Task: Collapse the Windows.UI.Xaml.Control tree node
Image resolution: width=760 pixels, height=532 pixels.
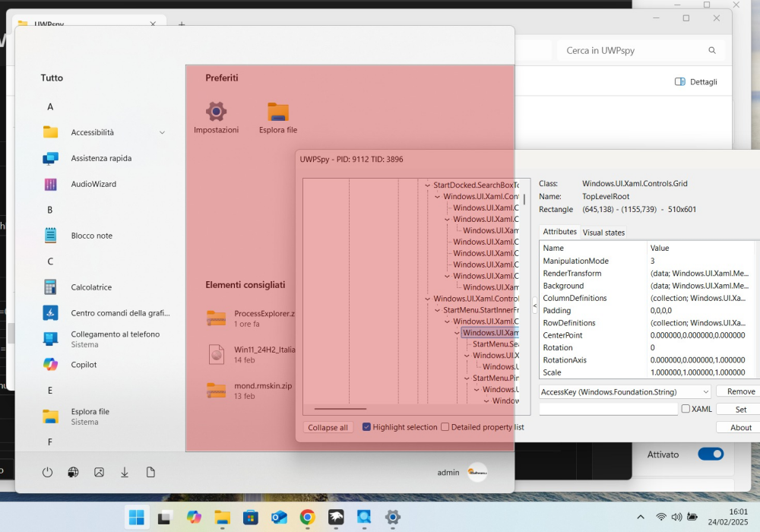Action: (427, 299)
